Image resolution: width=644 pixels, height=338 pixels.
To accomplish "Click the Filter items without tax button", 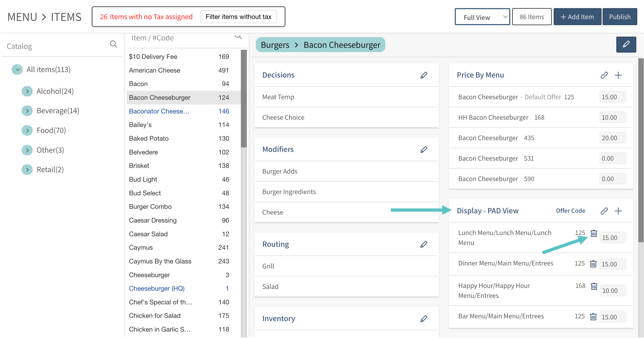I will coord(238,17).
